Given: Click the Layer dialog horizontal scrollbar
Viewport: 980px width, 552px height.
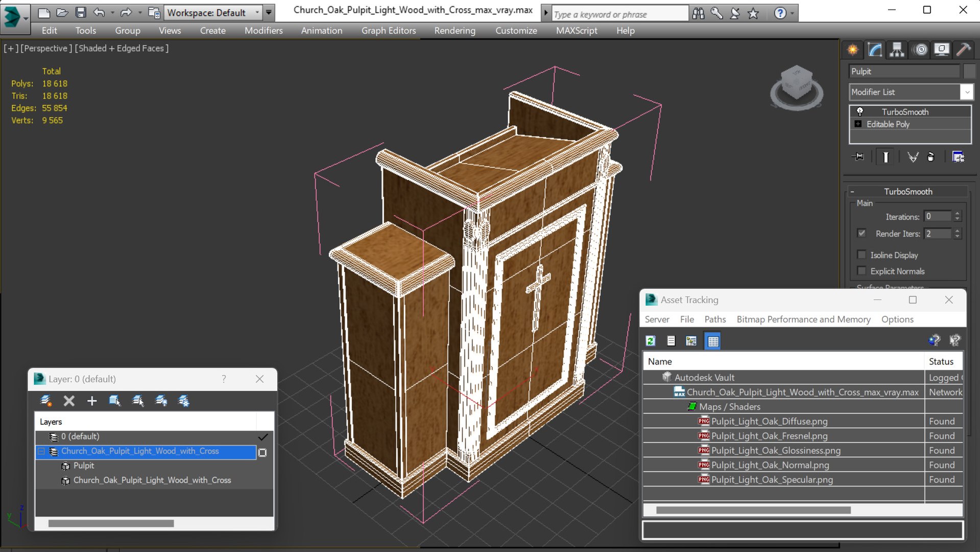Looking at the screenshot, I should (111, 523).
